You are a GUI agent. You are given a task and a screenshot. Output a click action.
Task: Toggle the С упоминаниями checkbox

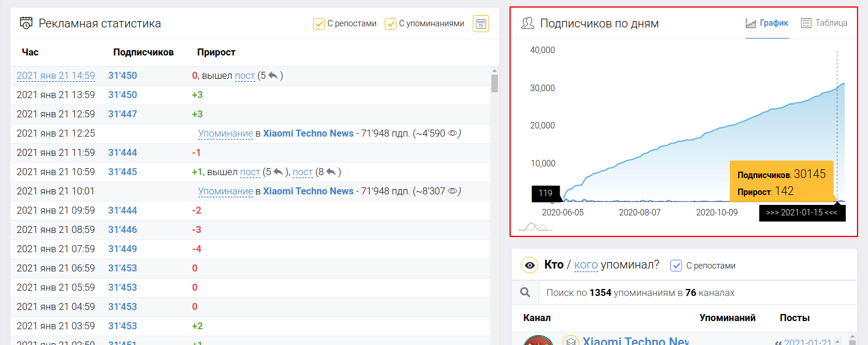[391, 23]
